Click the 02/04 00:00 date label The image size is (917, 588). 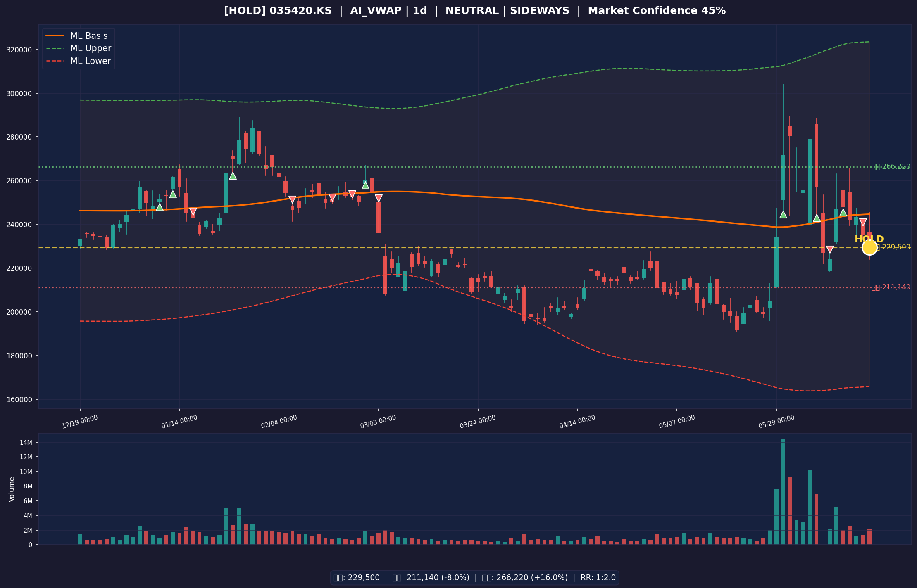[279, 422]
